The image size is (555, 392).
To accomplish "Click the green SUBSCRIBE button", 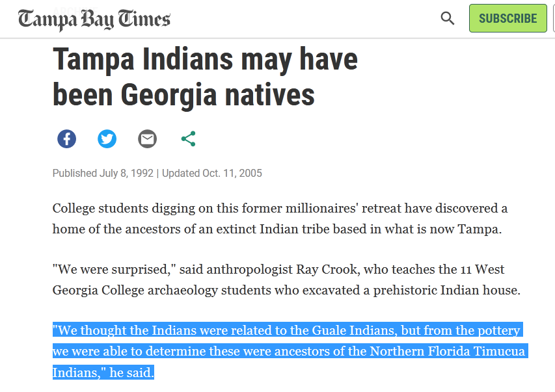I will tap(508, 18).
